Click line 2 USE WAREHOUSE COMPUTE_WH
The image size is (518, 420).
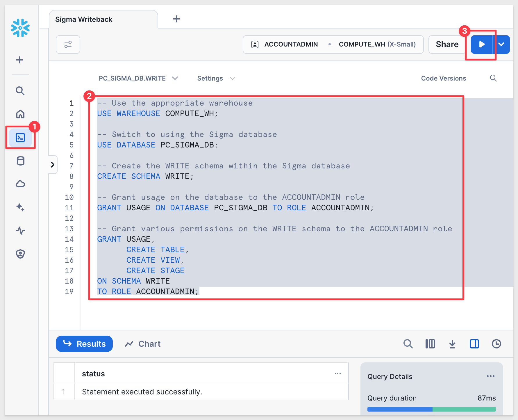tap(158, 113)
